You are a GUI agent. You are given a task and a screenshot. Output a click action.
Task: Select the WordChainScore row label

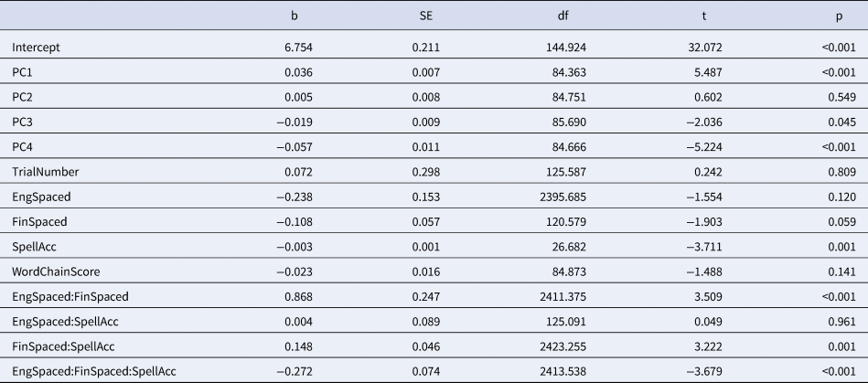(x=56, y=271)
